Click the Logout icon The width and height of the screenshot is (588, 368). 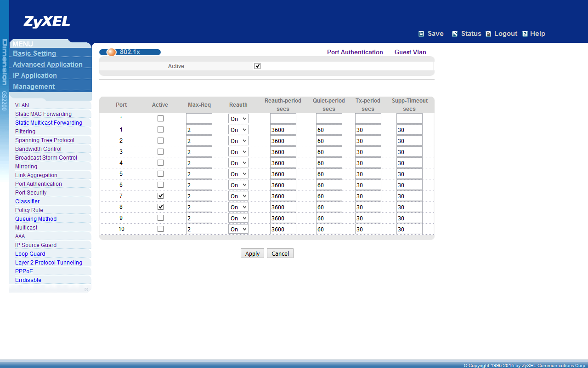pos(488,34)
